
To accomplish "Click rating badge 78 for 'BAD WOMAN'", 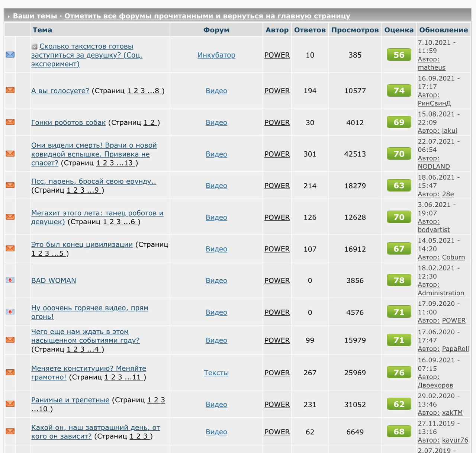I will [x=399, y=280].
